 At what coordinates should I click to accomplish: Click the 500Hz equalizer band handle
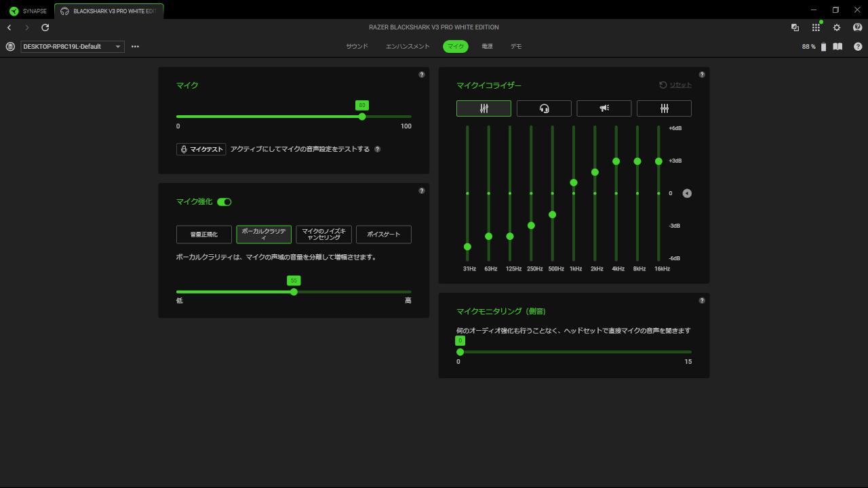[552, 214]
